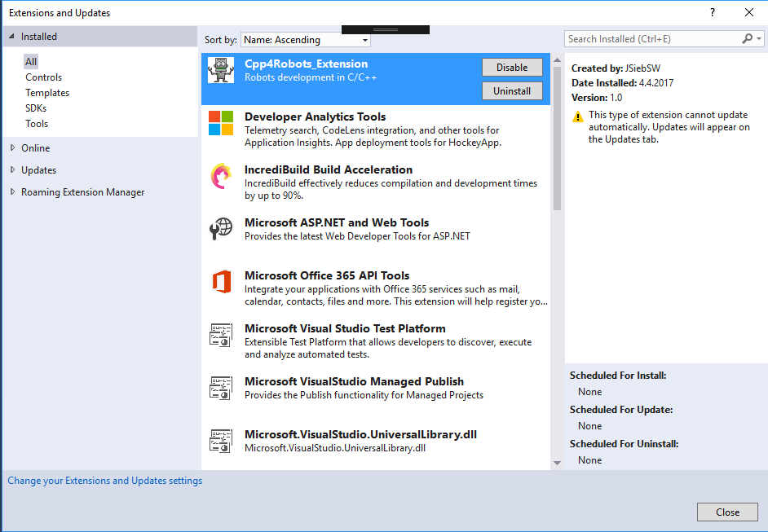Click the Cpp4Robots robot extension icon

220,70
